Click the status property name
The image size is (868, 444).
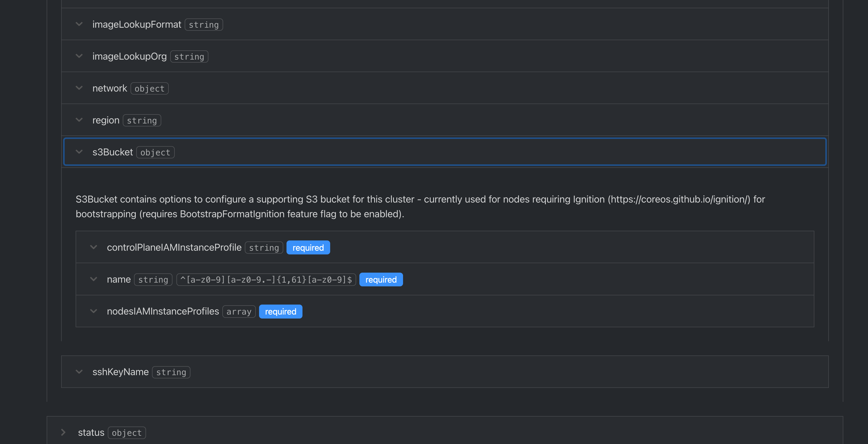(x=91, y=433)
